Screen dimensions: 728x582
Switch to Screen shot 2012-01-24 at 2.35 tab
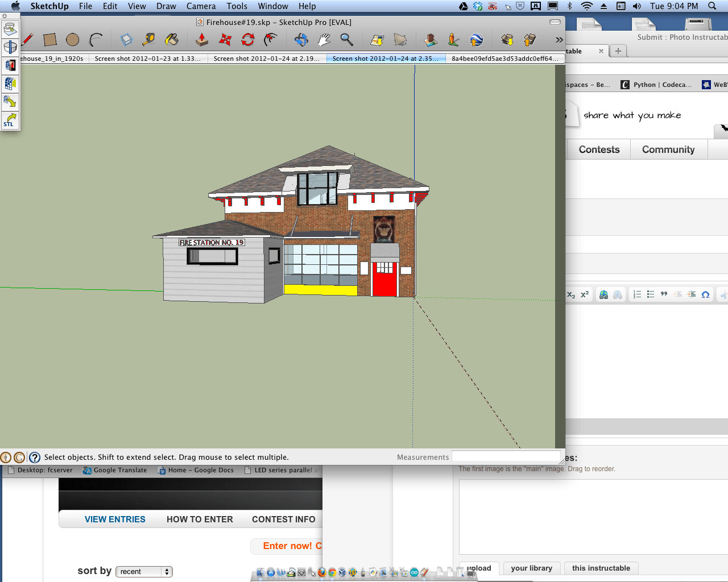tap(385, 59)
